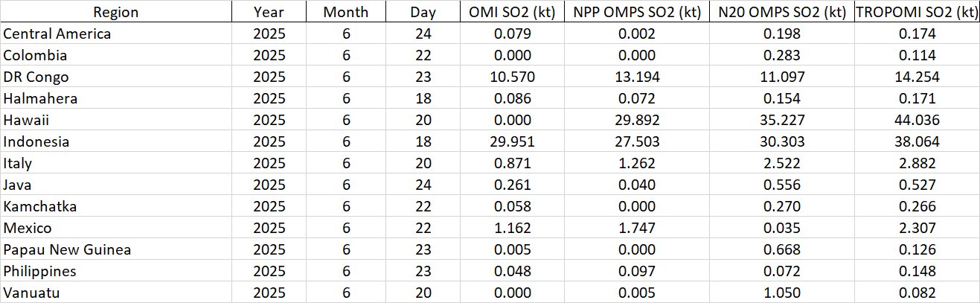
Task: Click the Halmahera region cell
Action: pyautogui.click(x=41, y=98)
